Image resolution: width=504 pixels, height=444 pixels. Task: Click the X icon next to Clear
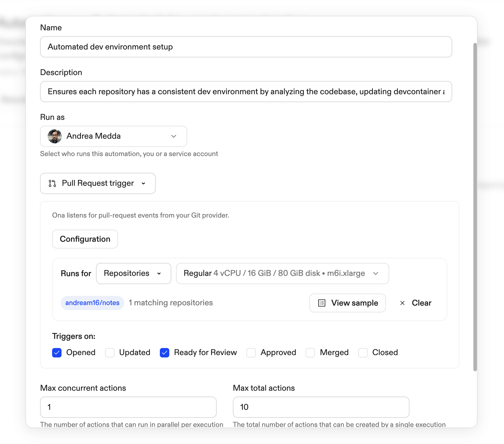pos(402,303)
